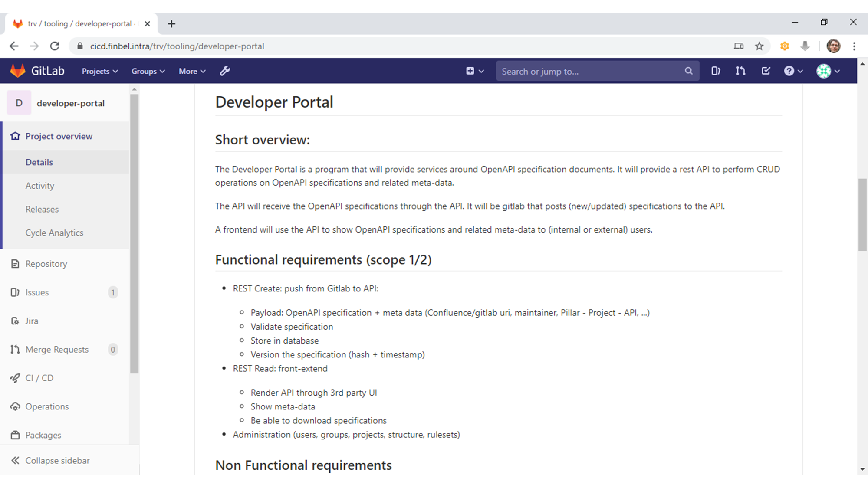Expand the Groups dropdown menu
Image resolution: width=868 pixels, height=488 pixels.
pos(148,71)
